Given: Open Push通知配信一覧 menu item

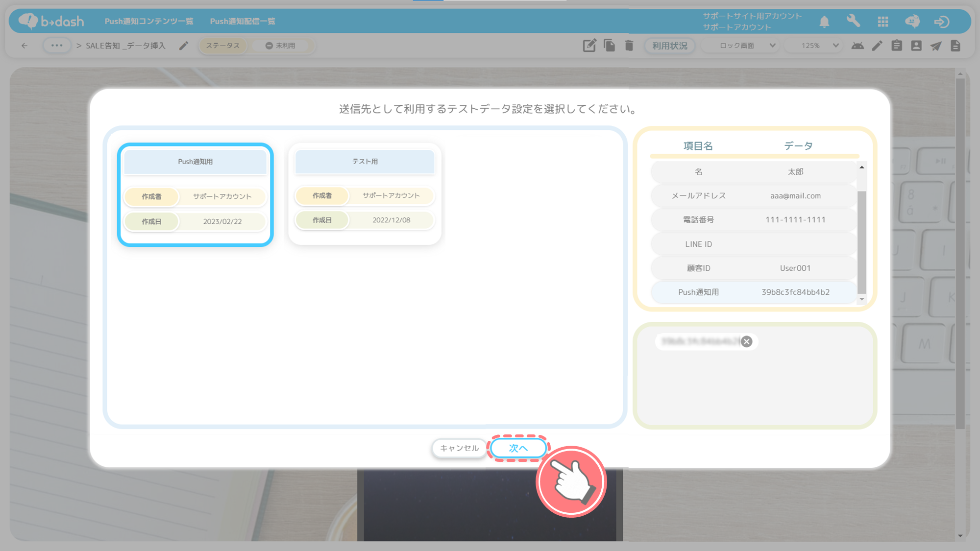Looking at the screenshot, I should point(243,22).
